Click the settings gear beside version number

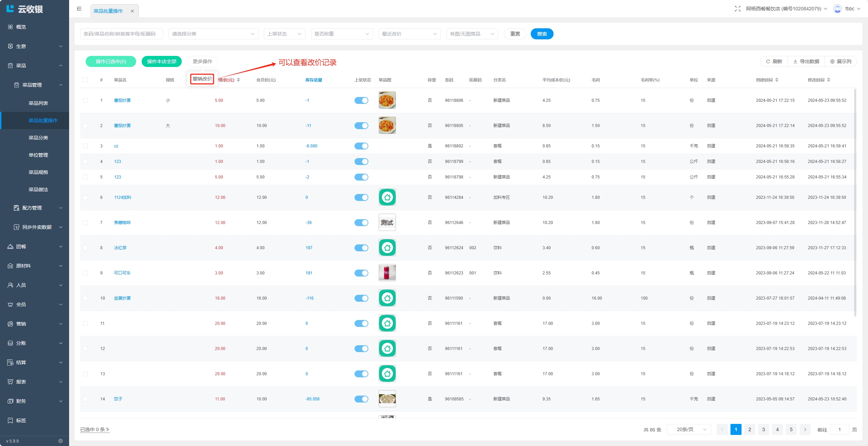(x=60, y=441)
